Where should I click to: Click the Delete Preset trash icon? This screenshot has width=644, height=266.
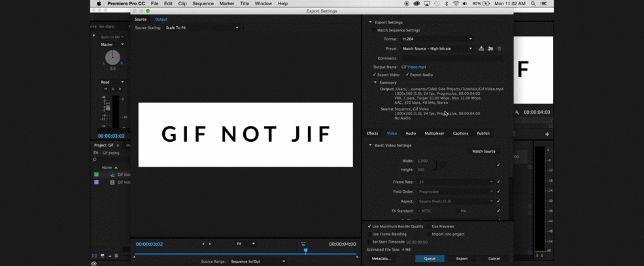point(500,48)
